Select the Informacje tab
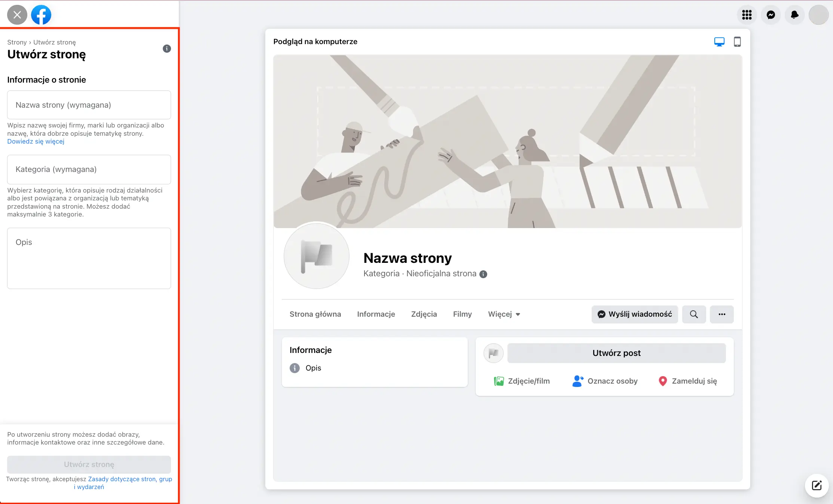 376,314
